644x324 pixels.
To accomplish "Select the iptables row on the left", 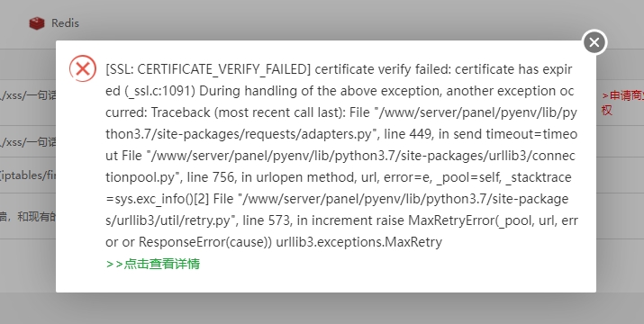I will [28, 175].
